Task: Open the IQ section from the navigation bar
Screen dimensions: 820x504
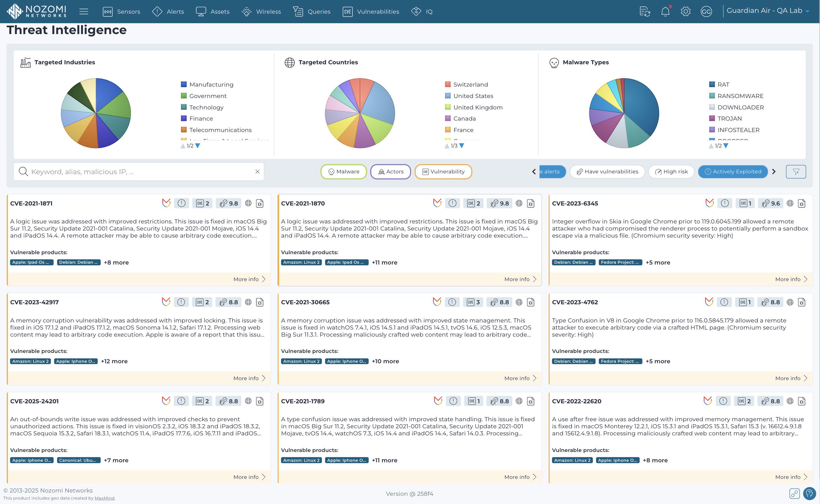Action: coord(422,11)
